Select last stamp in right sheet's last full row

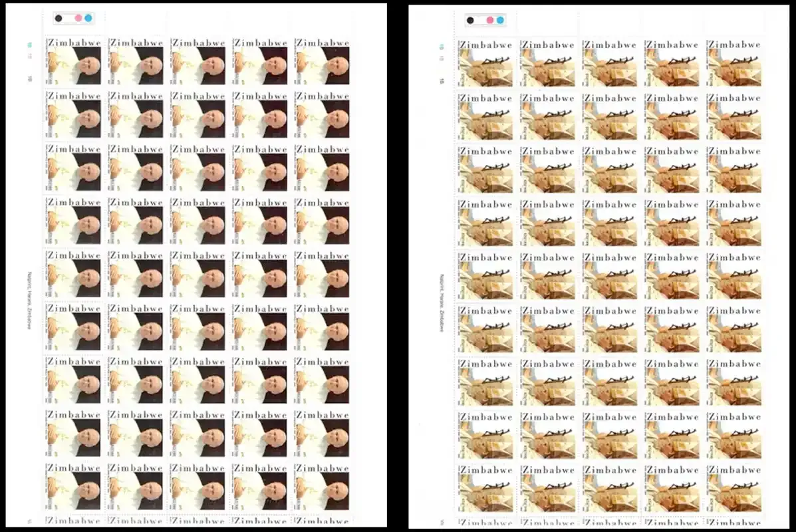pyautogui.click(x=733, y=488)
